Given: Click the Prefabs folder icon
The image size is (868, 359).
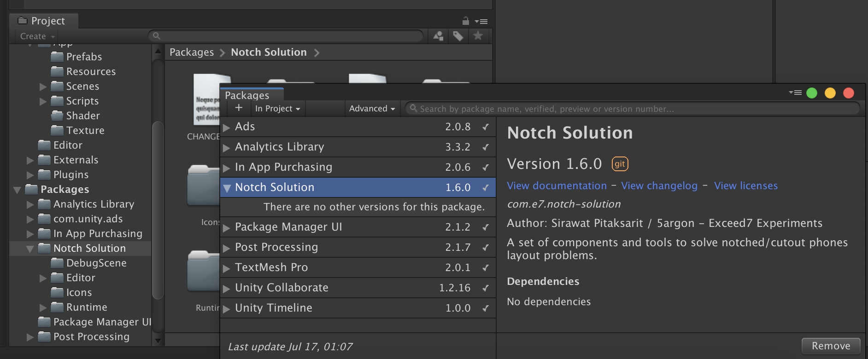Looking at the screenshot, I should click(x=58, y=57).
